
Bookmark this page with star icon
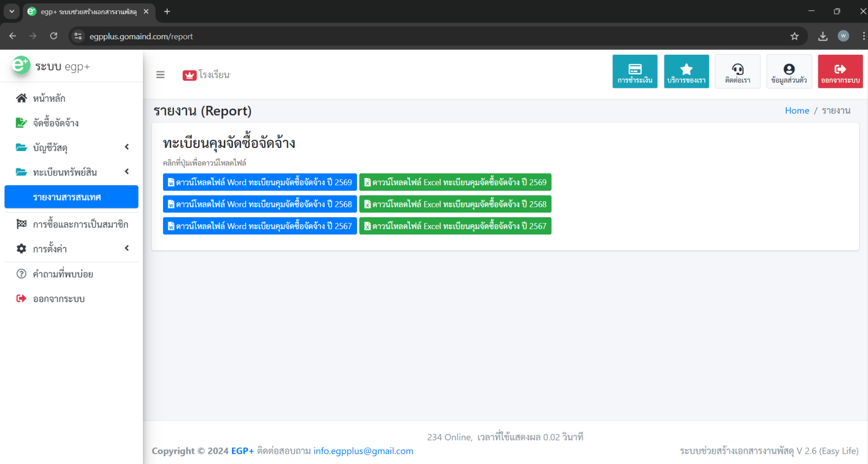tap(795, 36)
